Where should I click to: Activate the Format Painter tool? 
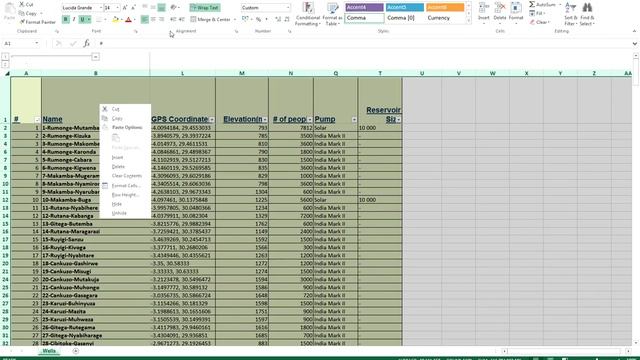click(x=38, y=22)
